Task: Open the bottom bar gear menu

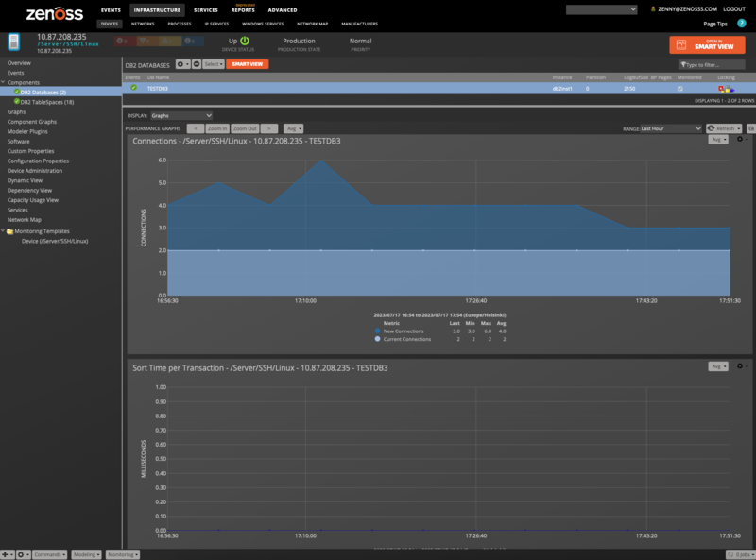Action: 23,554
